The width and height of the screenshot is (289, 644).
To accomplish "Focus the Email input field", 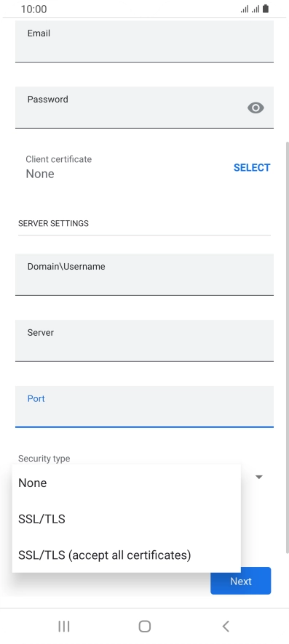I will tap(144, 41).
